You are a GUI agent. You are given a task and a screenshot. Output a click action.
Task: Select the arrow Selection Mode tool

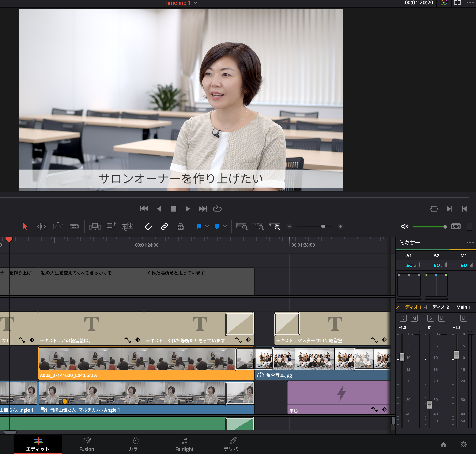click(x=25, y=227)
